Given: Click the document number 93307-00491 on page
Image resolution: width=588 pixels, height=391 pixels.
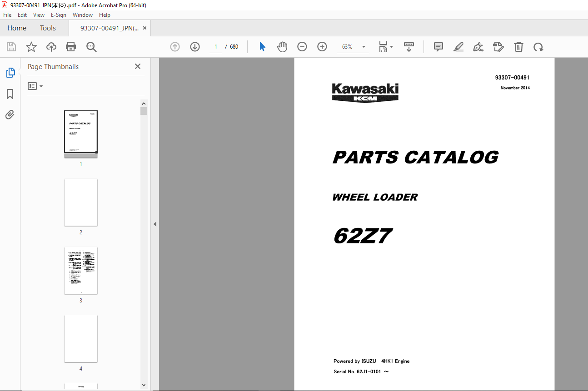Looking at the screenshot, I should point(512,78).
